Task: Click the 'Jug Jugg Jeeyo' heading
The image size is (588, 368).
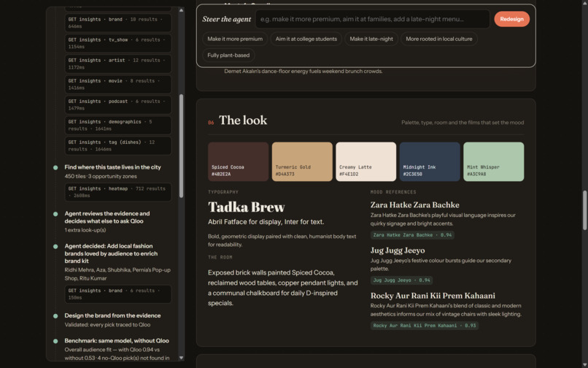Action: 398,250
